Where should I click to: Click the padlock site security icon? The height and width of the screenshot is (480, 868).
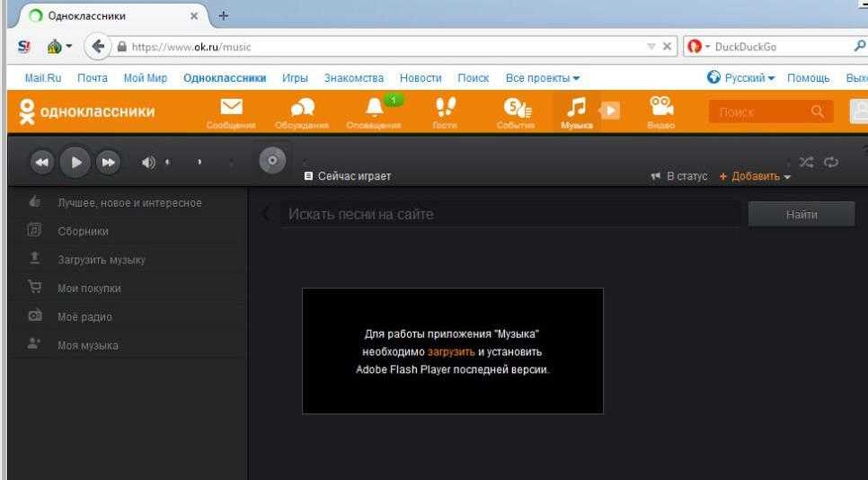tap(122, 47)
